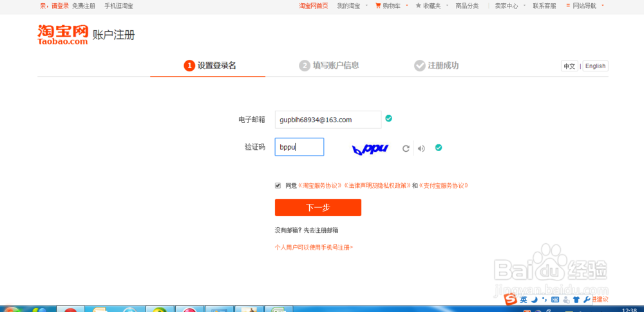This screenshot has height=312, width=644.
Task: Click the 手机逛淘宝 link
Action: 118,6
